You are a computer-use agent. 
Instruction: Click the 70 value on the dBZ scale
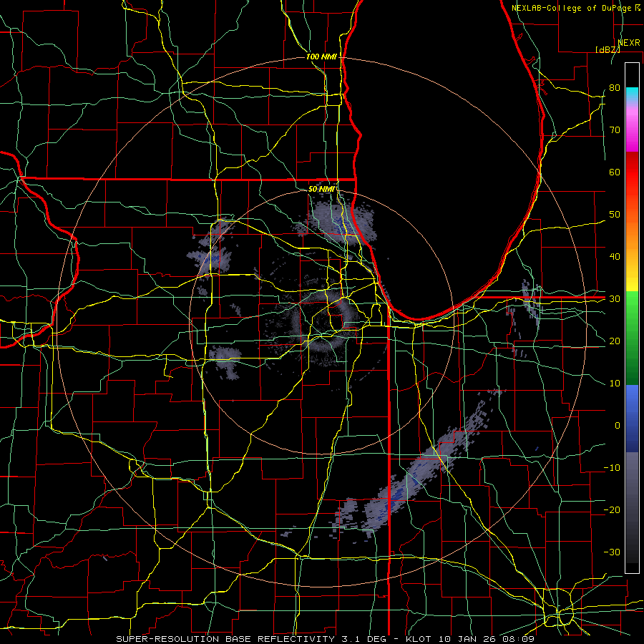(615, 130)
